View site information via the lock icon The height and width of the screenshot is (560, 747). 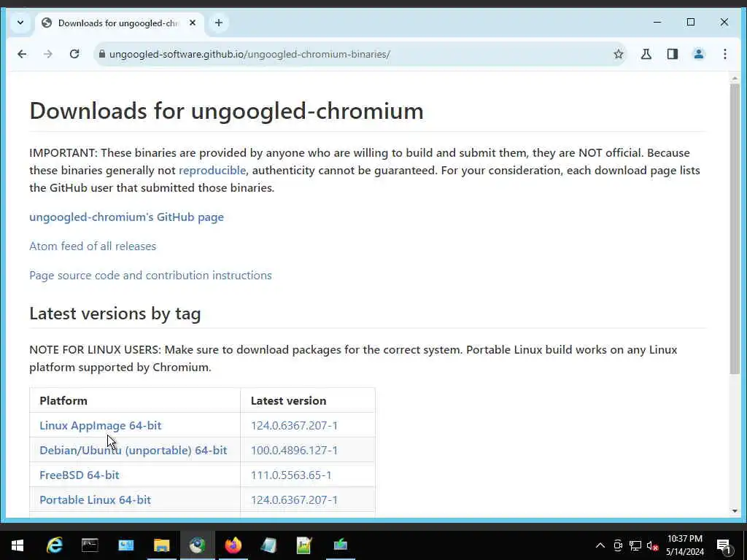(x=101, y=54)
